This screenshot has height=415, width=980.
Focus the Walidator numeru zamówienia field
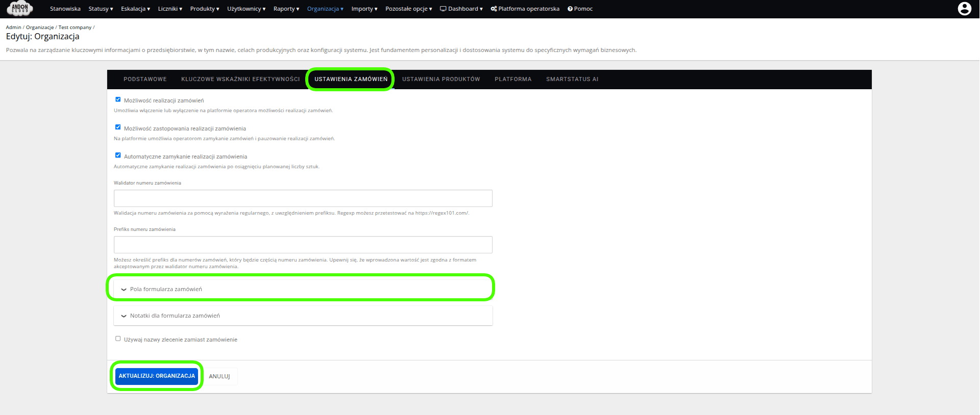pos(303,198)
